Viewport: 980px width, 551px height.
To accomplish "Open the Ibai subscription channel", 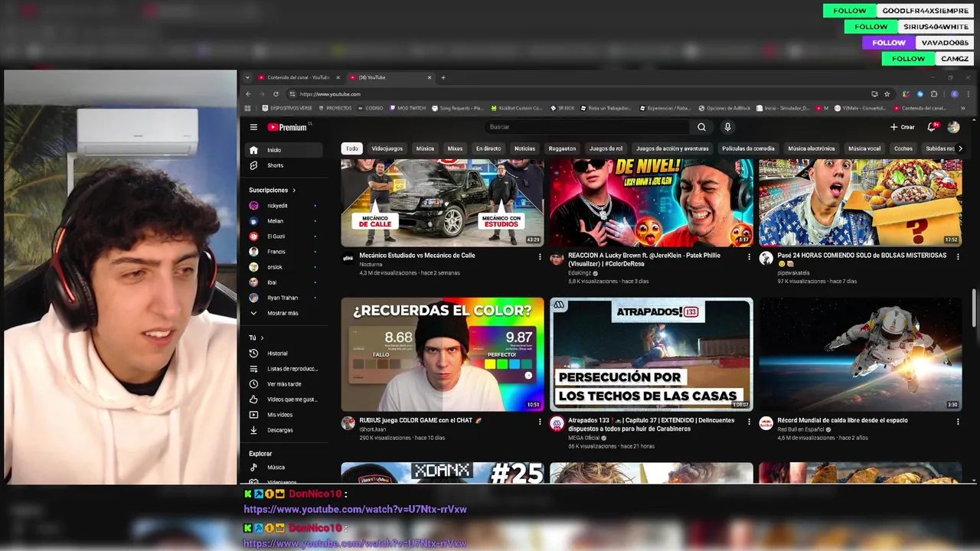I will 284,282.
